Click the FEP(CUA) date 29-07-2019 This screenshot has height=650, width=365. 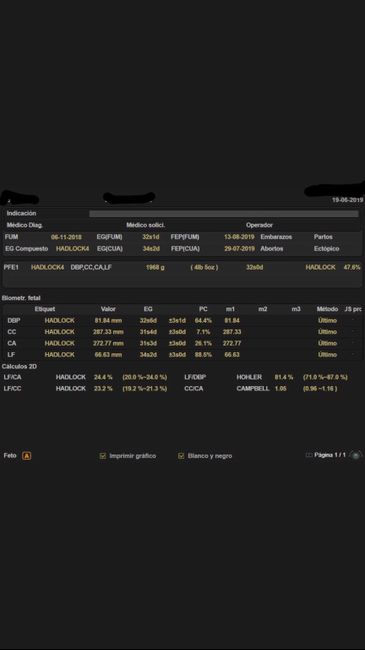tap(239, 248)
